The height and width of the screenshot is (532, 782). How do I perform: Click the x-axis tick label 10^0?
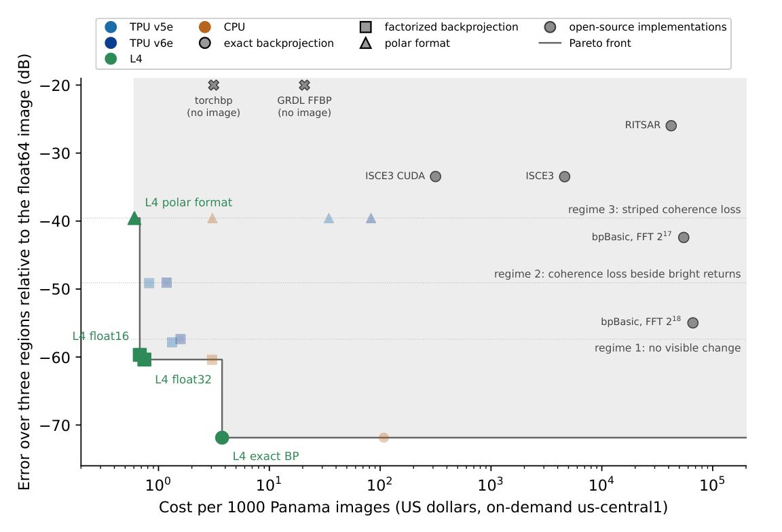158,483
